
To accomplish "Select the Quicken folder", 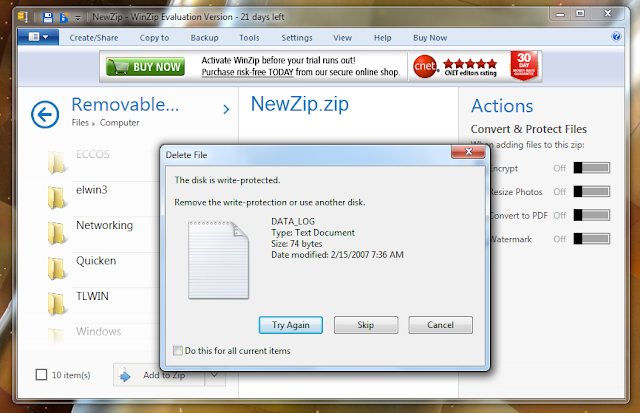I will pyautogui.click(x=96, y=261).
